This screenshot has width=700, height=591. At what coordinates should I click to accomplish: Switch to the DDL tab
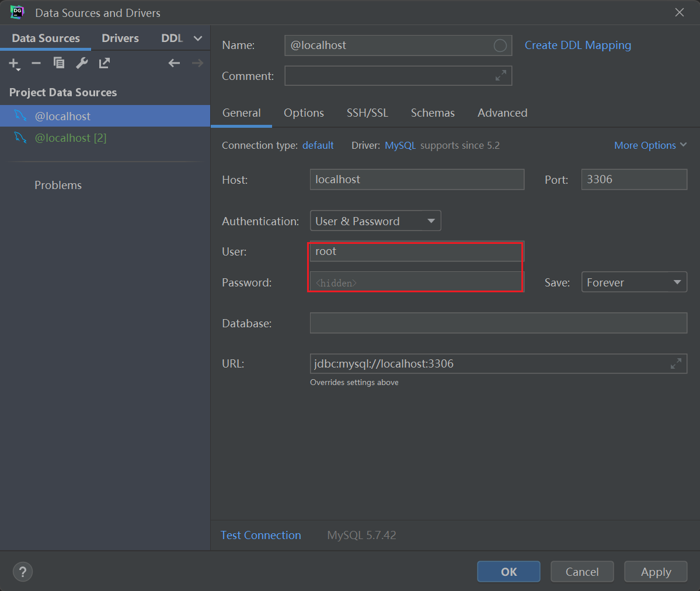[x=172, y=39]
